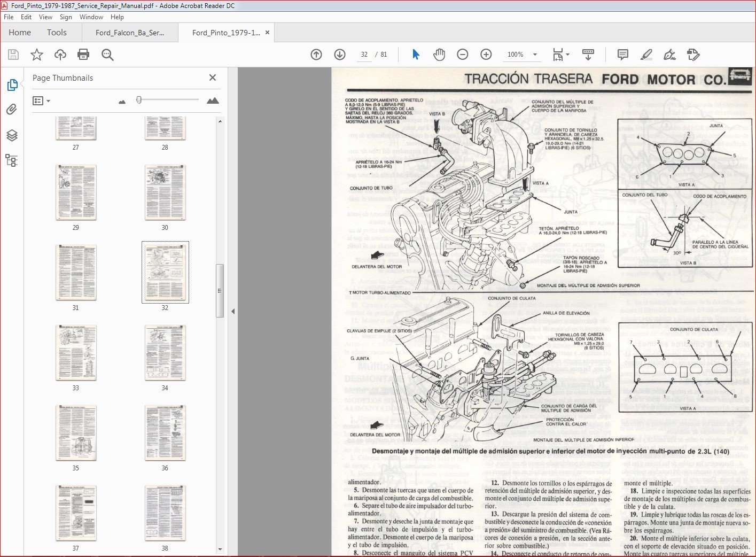
Task: Print the file with the printer icon
Action: click(83, 55)
